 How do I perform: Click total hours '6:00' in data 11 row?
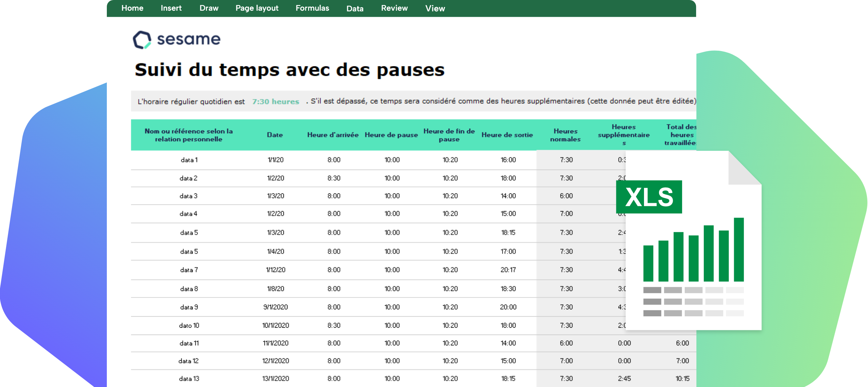pos(682,343)
